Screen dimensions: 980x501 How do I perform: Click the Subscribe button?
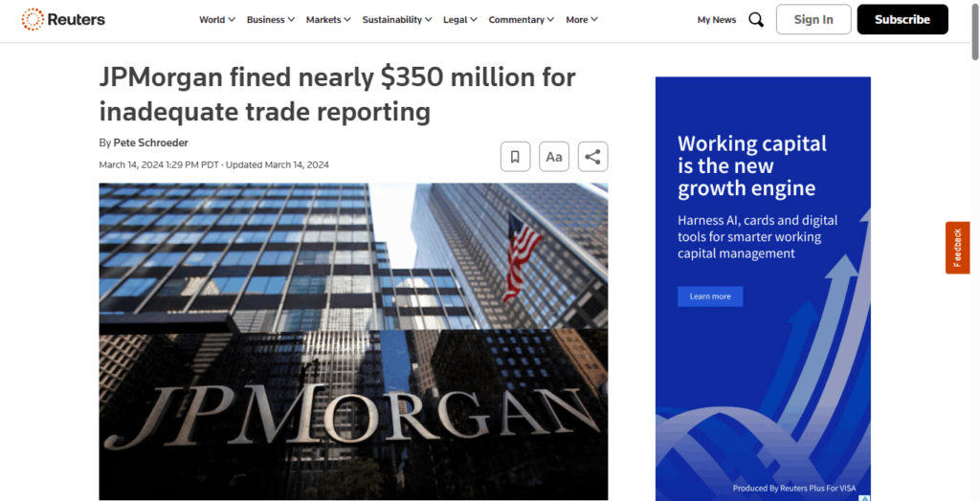[902, 19]
